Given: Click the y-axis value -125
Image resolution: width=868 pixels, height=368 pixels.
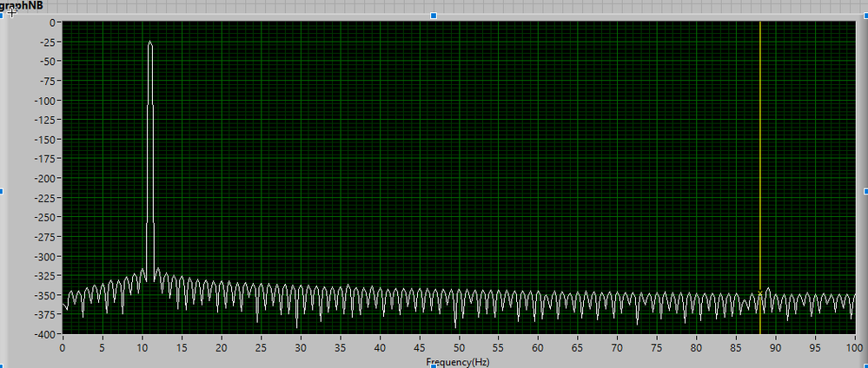Looking at the screenshot, I should (x=47, y=120).
